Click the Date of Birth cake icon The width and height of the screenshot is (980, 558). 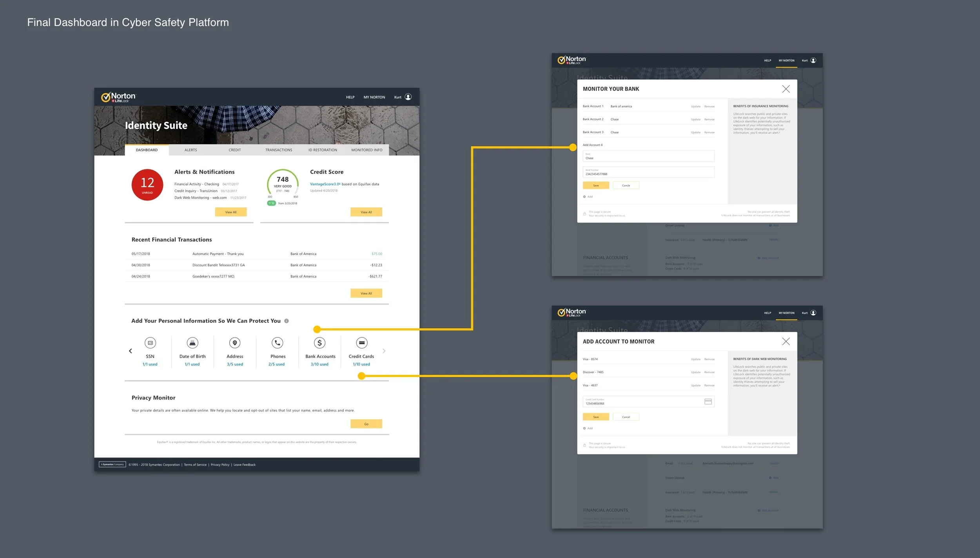[x=192, y=343]
